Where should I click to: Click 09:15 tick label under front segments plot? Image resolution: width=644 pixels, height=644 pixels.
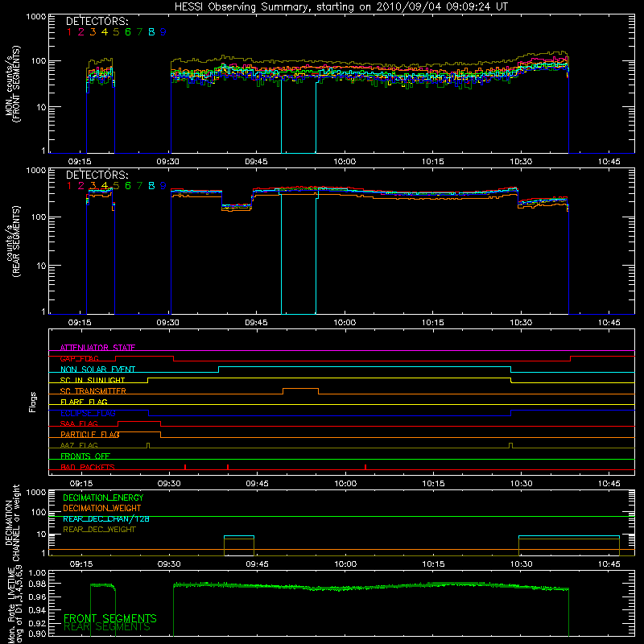tap(80, 162)
